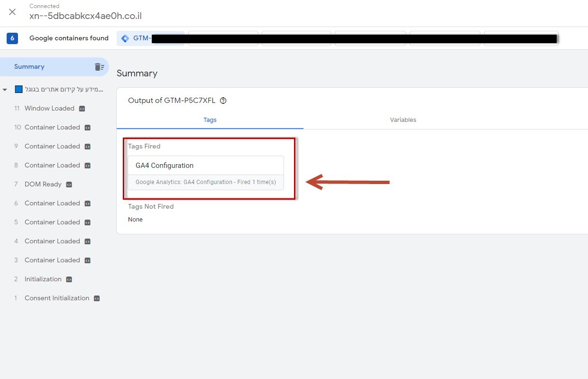Click the code icon on event 5 Container Loaded
The height and width of the screenshot is (379, 588).
tap(87, 222)
